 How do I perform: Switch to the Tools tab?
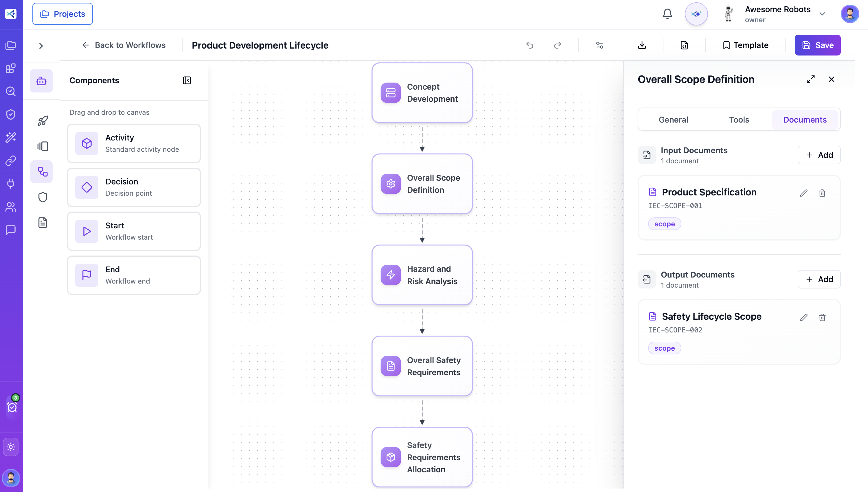click(739, 119)
